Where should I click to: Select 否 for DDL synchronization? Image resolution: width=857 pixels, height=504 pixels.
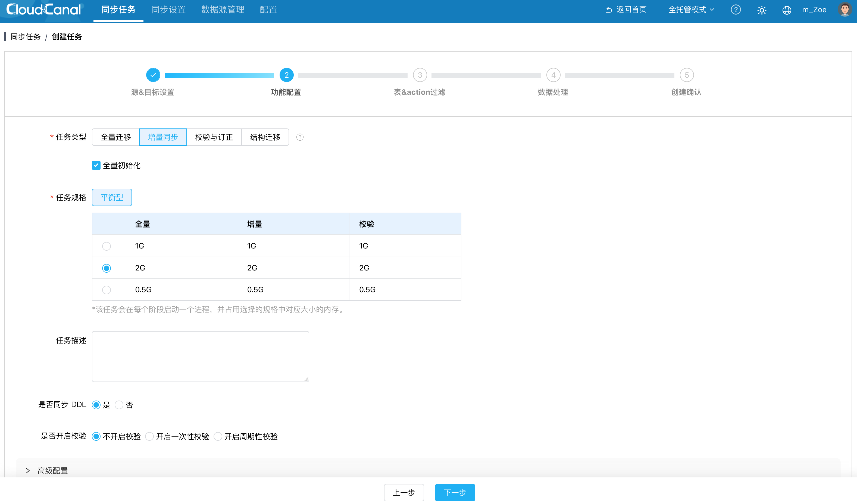(x=119, y=405)
